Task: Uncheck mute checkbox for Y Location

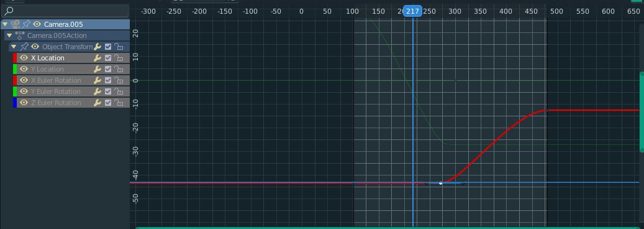Action: click(x=108, y=69)
